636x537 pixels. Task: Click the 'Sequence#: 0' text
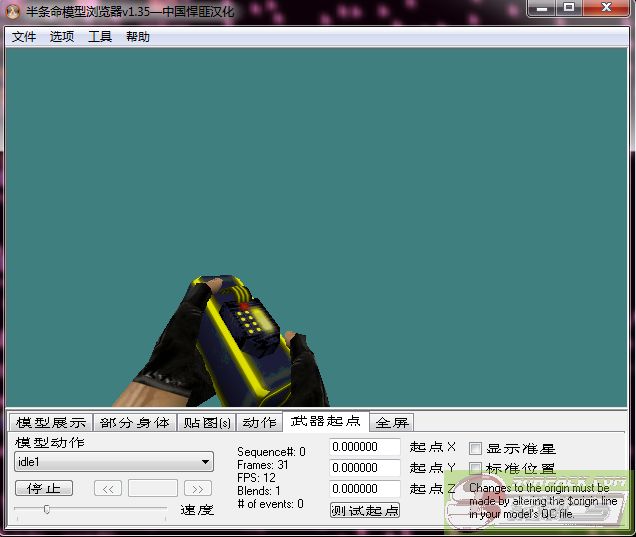coord(271,452)
